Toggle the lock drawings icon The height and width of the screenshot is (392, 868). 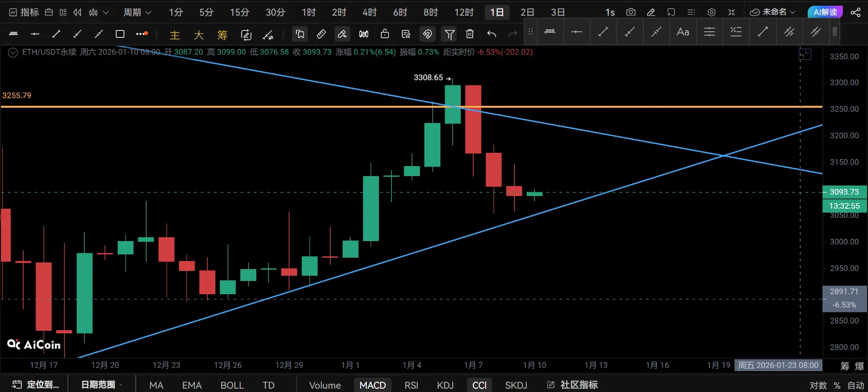[x=385, y=34]
